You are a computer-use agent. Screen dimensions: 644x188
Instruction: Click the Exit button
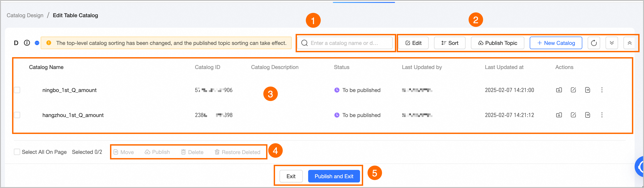point(291,176)
